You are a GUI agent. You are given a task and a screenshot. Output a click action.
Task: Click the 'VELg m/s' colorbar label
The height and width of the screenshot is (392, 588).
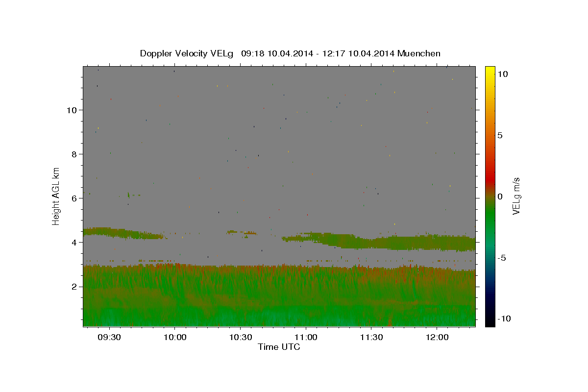(516, 196)
